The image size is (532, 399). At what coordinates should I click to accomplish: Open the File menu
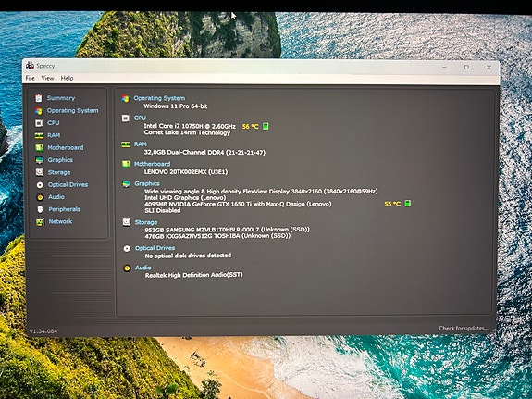tap(30, 78)
